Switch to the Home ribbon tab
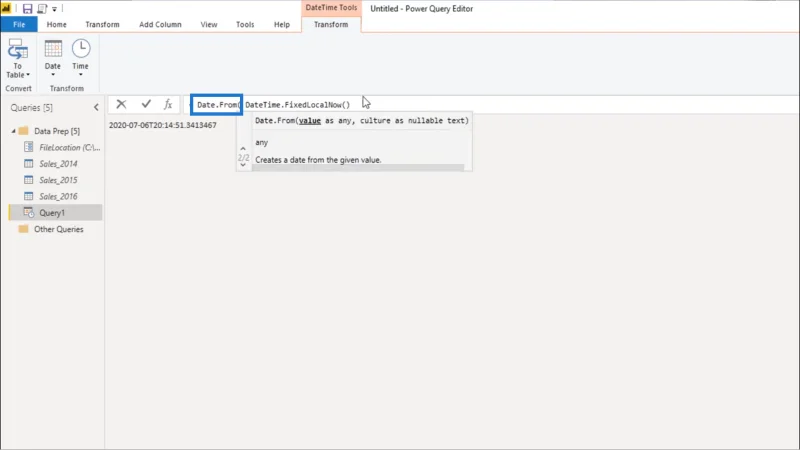800x450 pixels. tap(57, 24)
